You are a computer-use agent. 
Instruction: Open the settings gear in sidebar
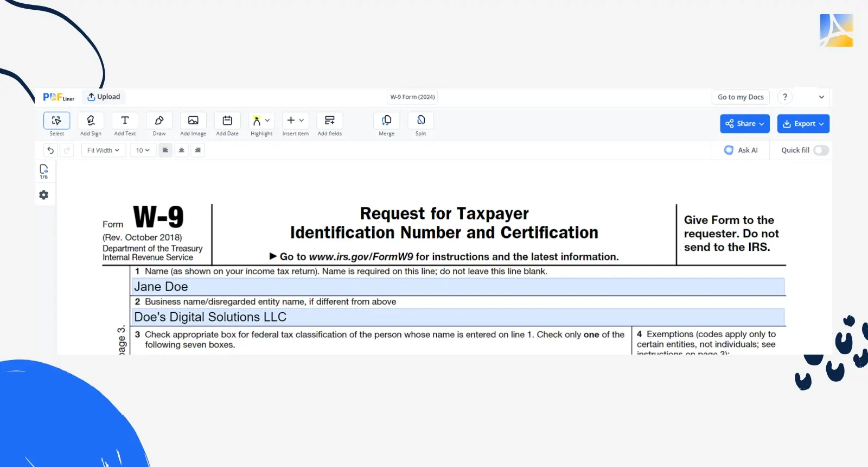(x=44, y=195)
